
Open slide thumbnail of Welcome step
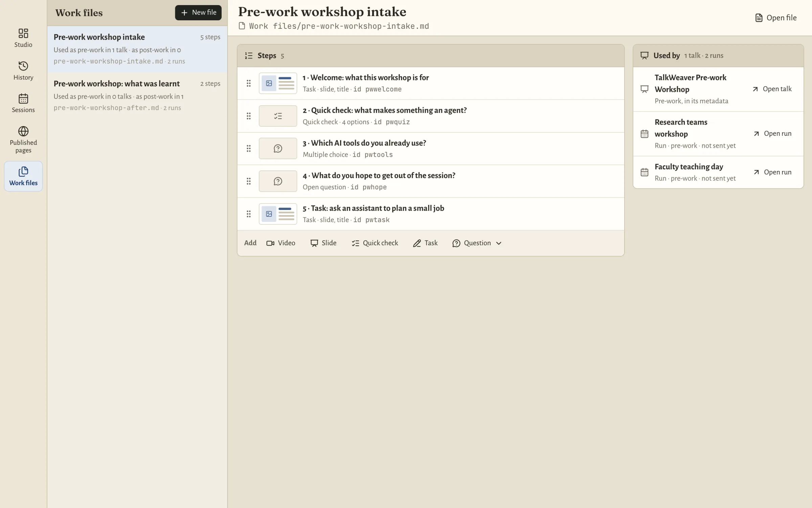pyautogui.click(x=278, y=83)
